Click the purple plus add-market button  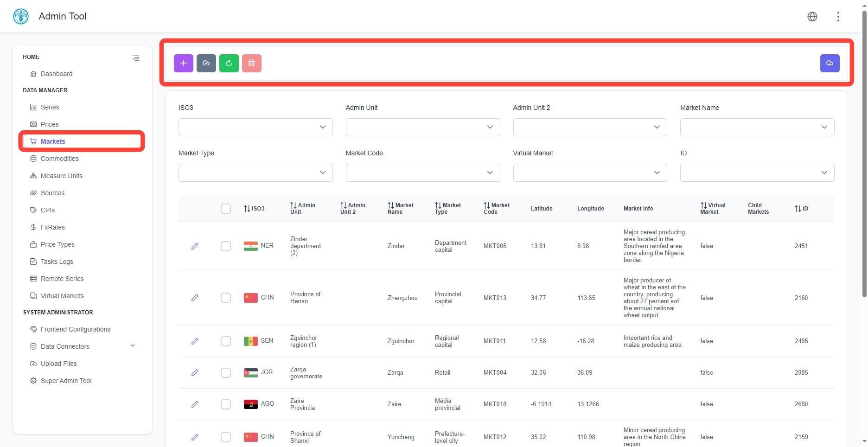click(183, 63)
